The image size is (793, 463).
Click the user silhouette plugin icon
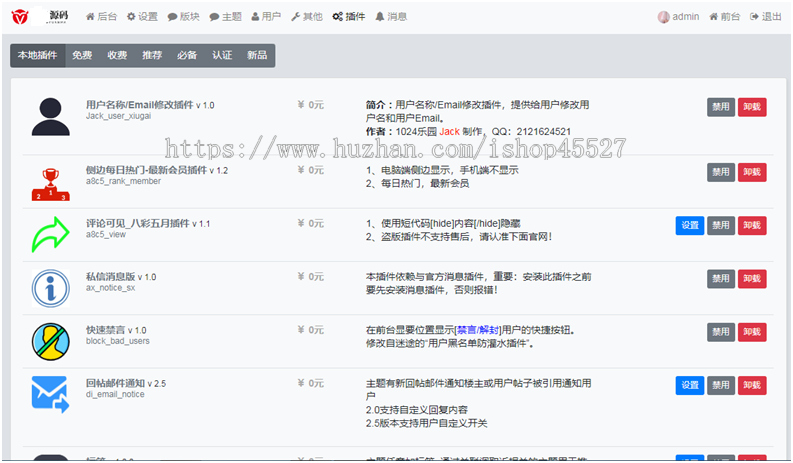[51, 116]
